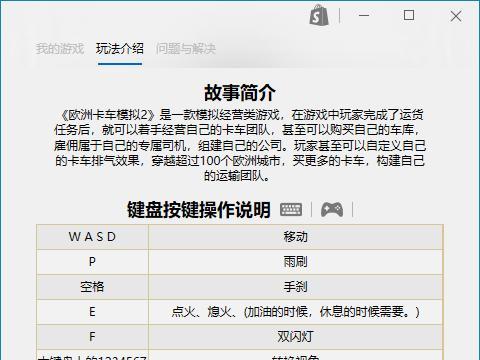Select the 玩法介绍 tab

click(x=120, y=49)
